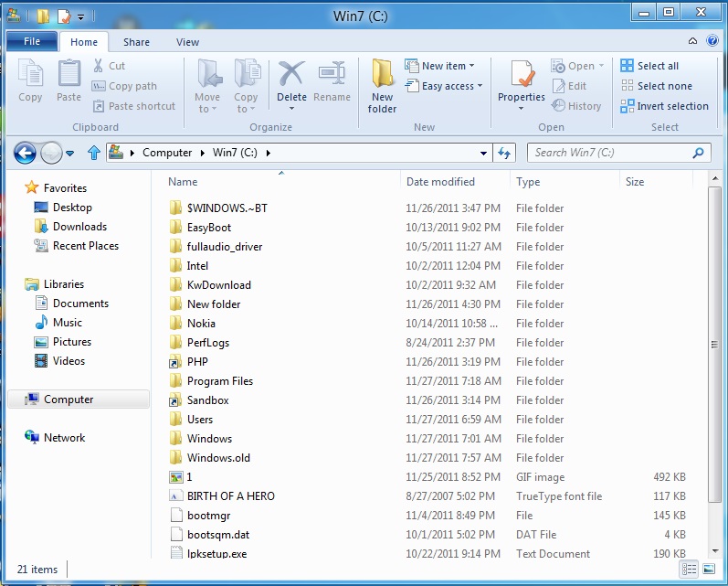Click the Properties icon
The height and width of the screenshot is (586, 728).
[x=522, y=74]
